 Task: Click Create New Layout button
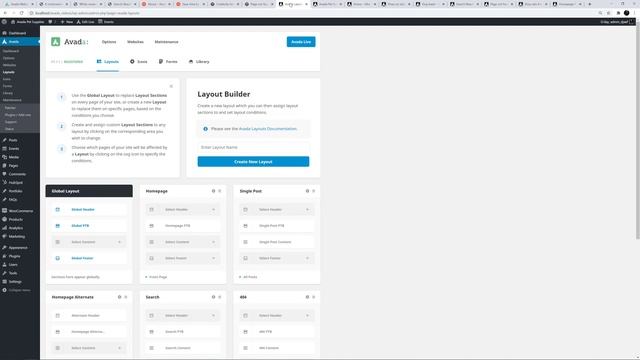253,162
